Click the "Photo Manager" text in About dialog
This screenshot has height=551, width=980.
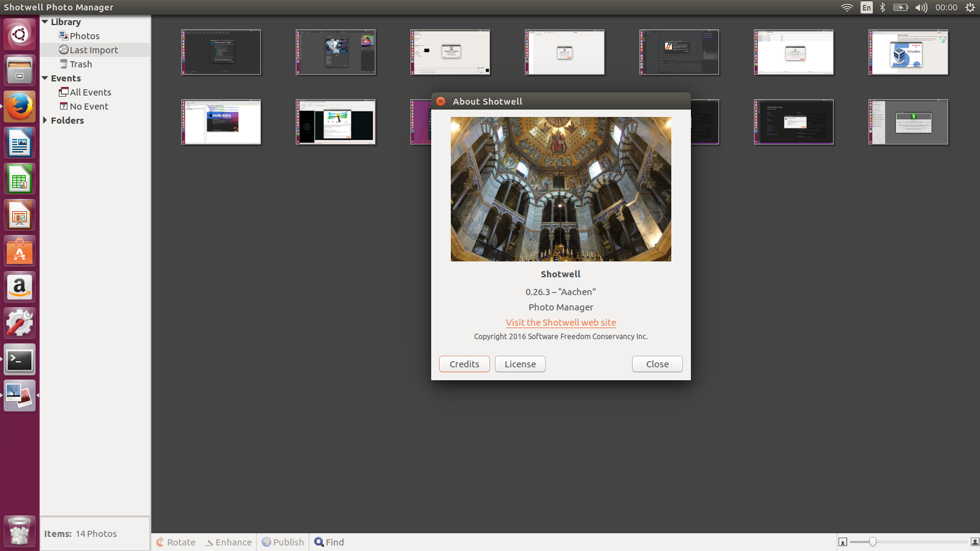(x=561, y=307)
